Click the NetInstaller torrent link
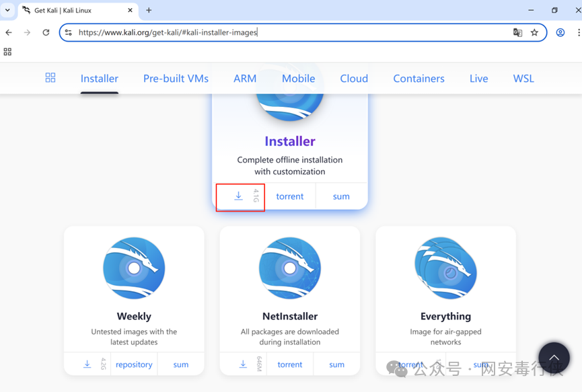 tap(290, 364)
